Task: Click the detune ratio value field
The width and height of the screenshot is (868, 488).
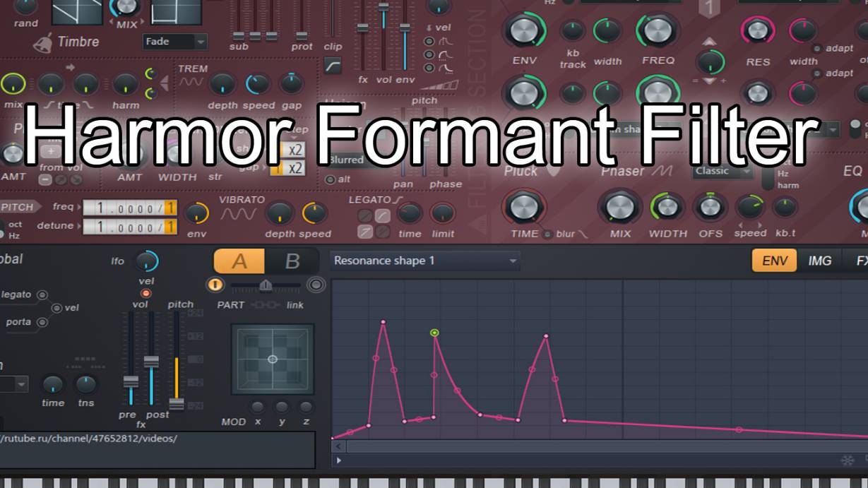Action: coord(130,227)
